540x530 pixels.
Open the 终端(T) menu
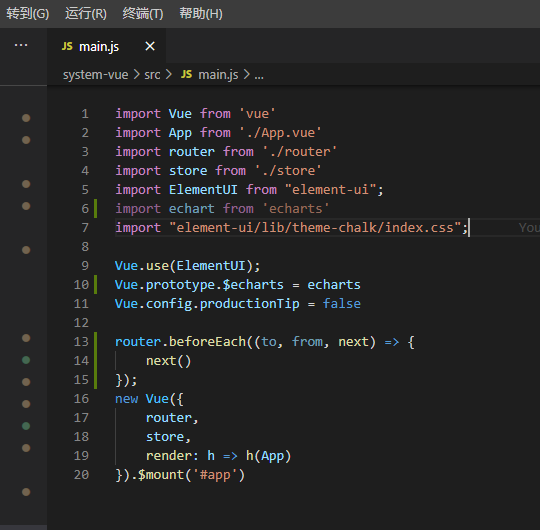143,14
